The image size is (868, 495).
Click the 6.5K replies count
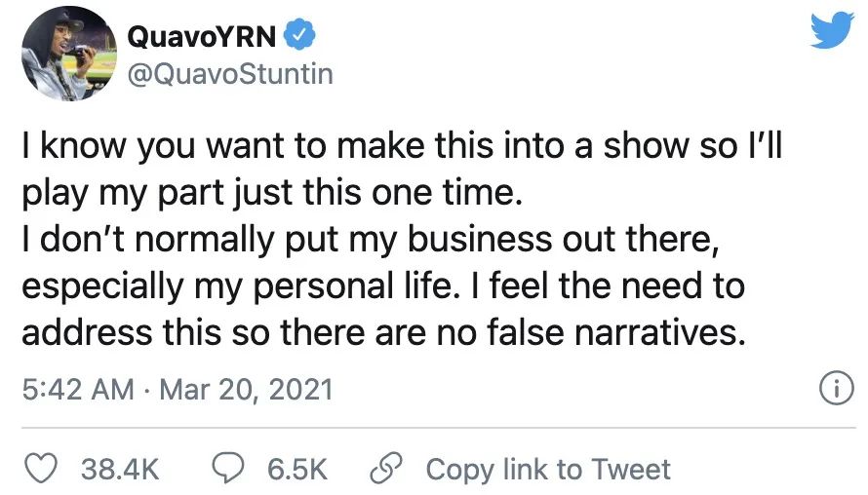[x=297, y=469]
